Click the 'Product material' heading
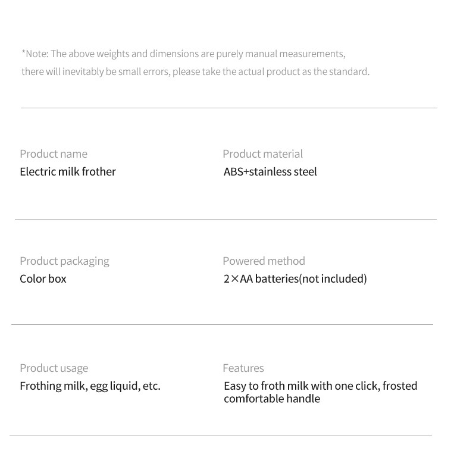Image resolution: width=476 pixels, height=476 pixels. [x=262, y=154]
